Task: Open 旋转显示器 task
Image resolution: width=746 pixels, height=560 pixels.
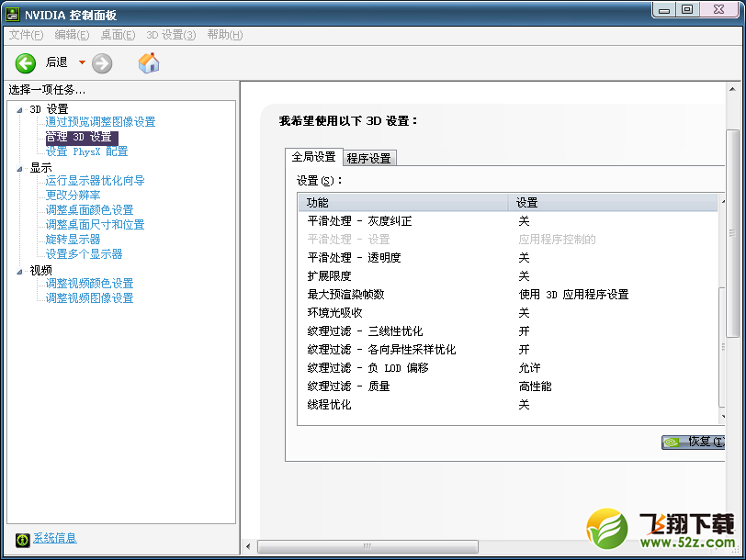Action: point(73,240)
